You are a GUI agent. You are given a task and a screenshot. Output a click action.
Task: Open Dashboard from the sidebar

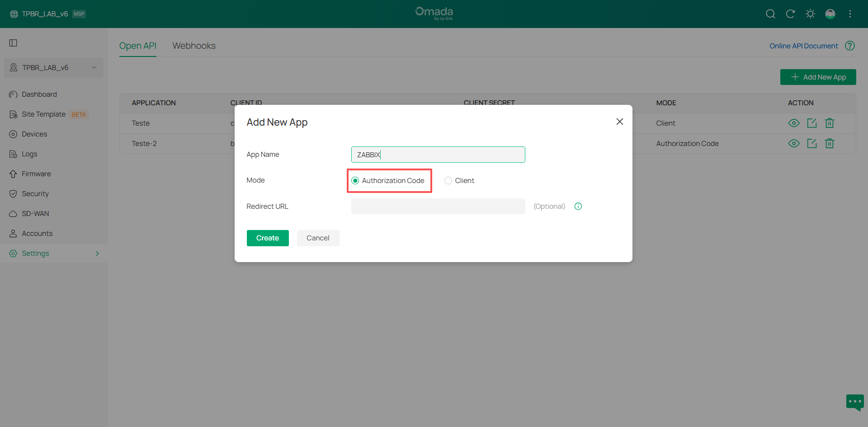(x=39, y=94)
